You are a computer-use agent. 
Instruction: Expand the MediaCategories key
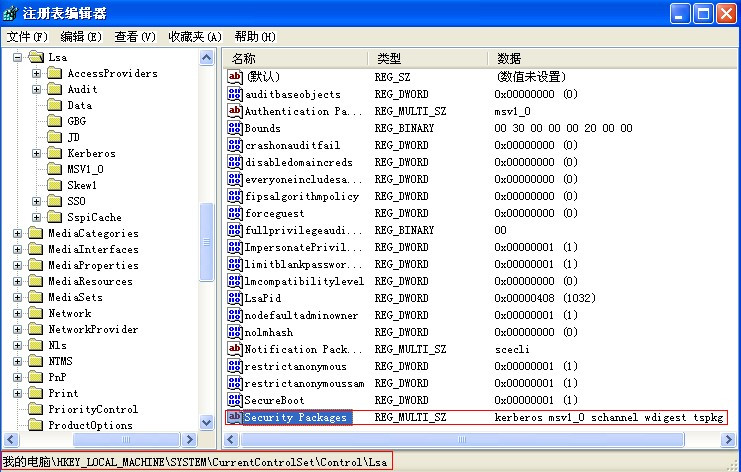(x=17, y=234)
